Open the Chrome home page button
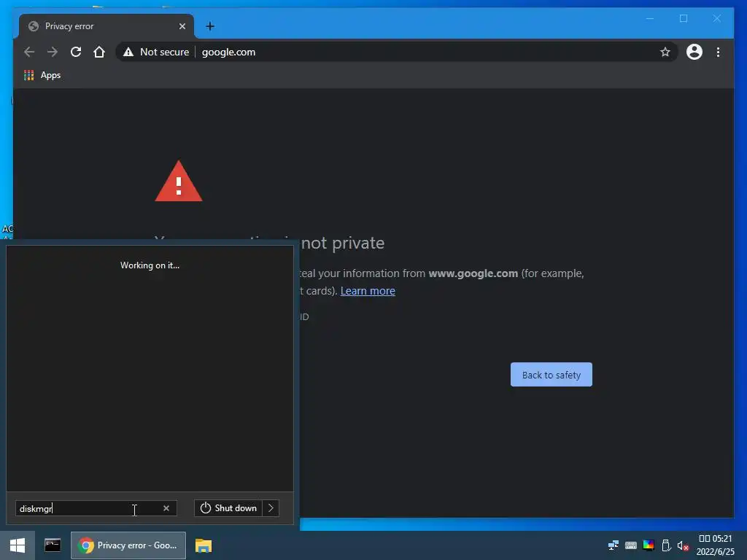Image resolution: width=747 pixels, height=560 pixels. pyautogui.click(x=99, y=52)
